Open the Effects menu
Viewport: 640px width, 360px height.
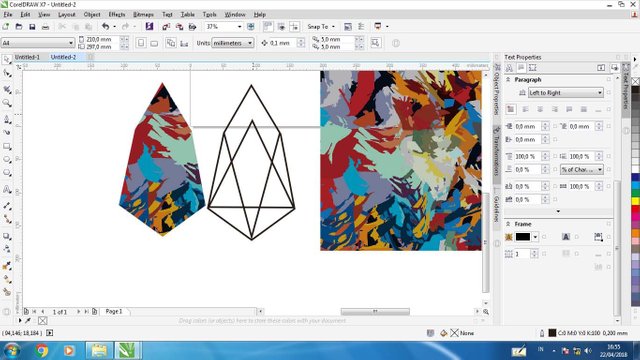pos(117,14)
